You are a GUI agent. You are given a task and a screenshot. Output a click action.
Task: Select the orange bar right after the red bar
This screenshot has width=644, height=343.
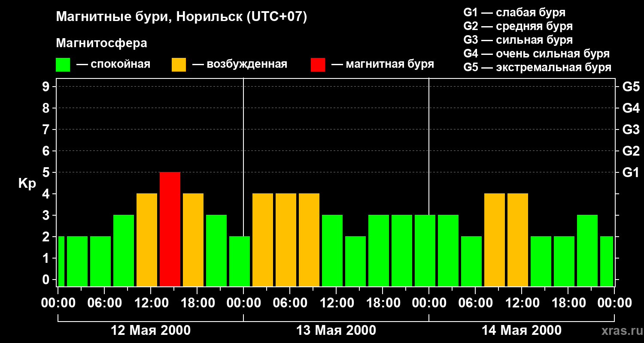click(193, 240)
